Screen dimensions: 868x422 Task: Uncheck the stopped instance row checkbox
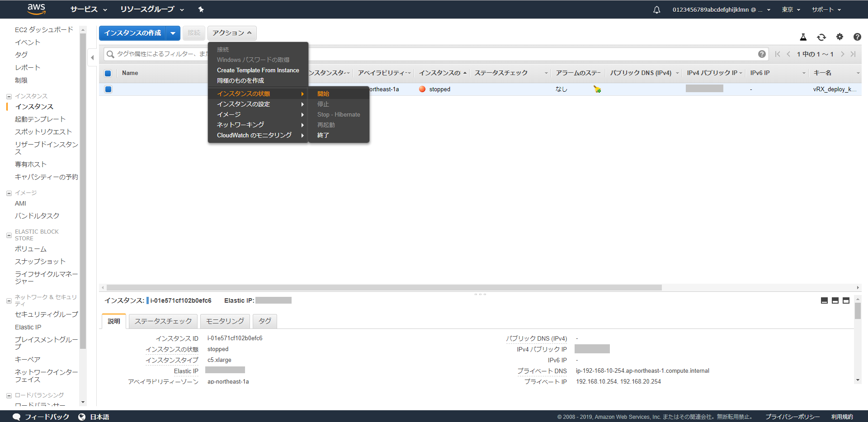[x=108, y=89]
